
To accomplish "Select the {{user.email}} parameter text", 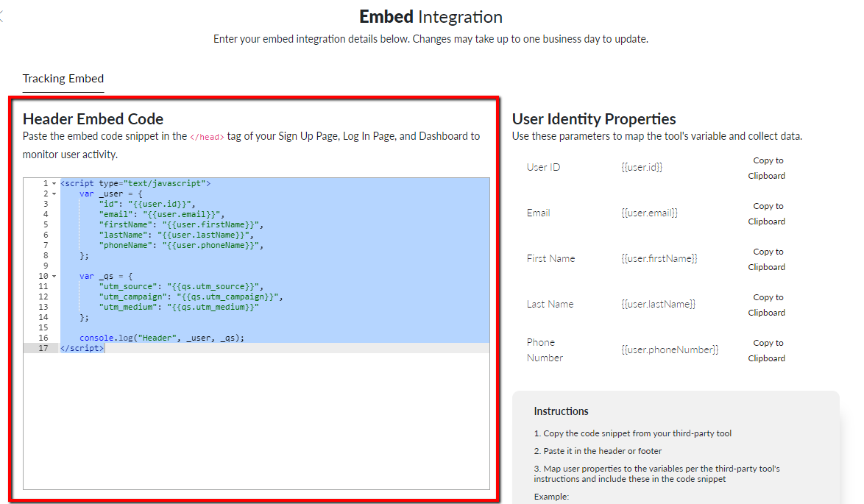I will 649,213.
